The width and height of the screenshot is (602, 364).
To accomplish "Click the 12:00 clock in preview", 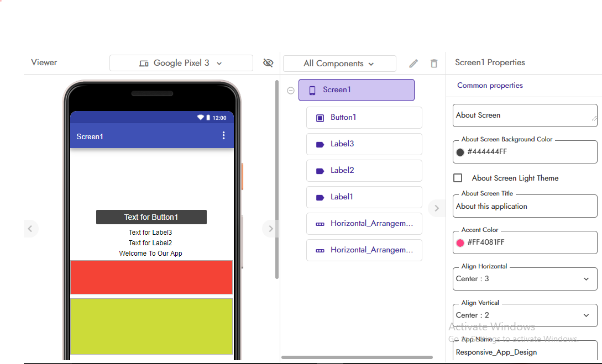I will pyautogui.click(x=219, y=118).
